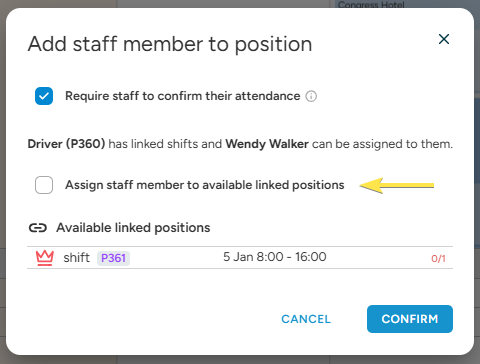Image resolution: width=480 pixels, height=364 pixels.
Task: Enable Assign staff member to linked positions
Action: (44, 185)
